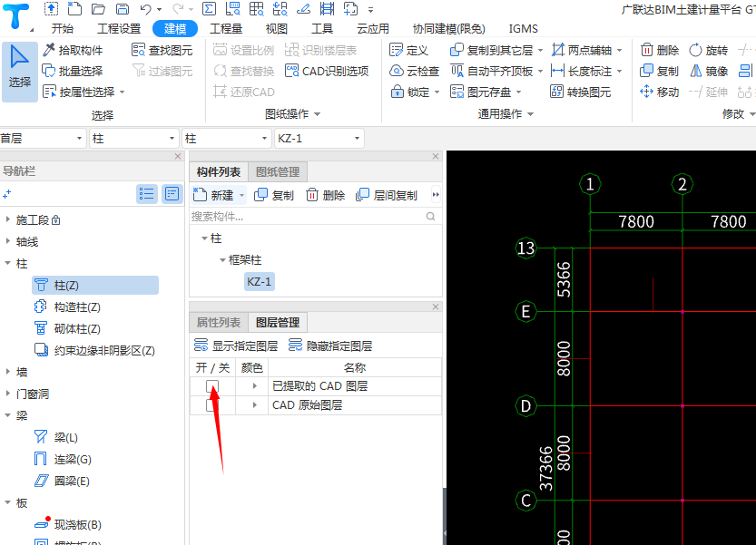Select 长度标注 length dimension tool
Image resolution: width=756 pixels, height=545 pixels.
[582, 71]
